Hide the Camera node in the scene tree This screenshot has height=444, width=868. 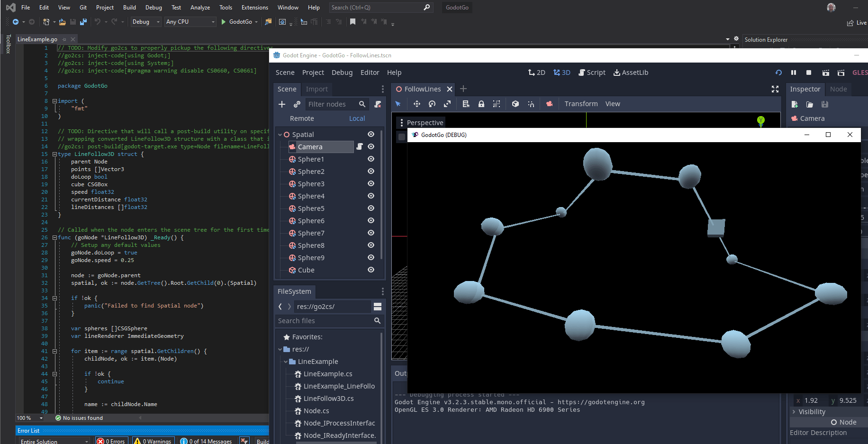point(371,146)
